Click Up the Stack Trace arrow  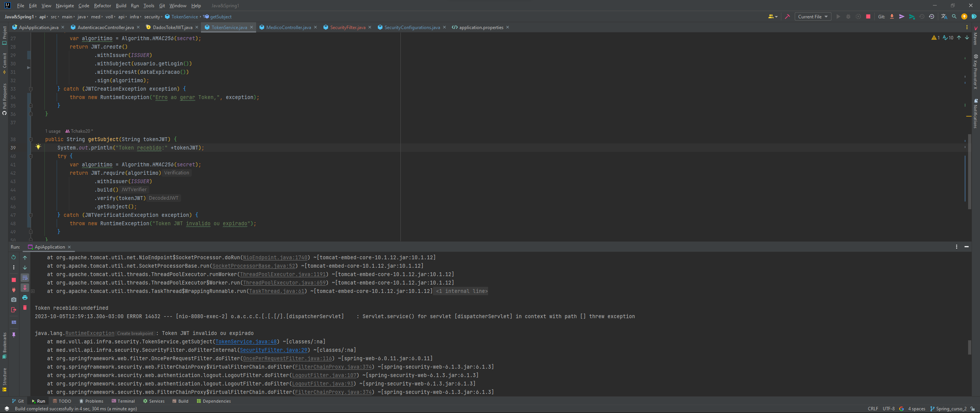click(x=25, y=258)
